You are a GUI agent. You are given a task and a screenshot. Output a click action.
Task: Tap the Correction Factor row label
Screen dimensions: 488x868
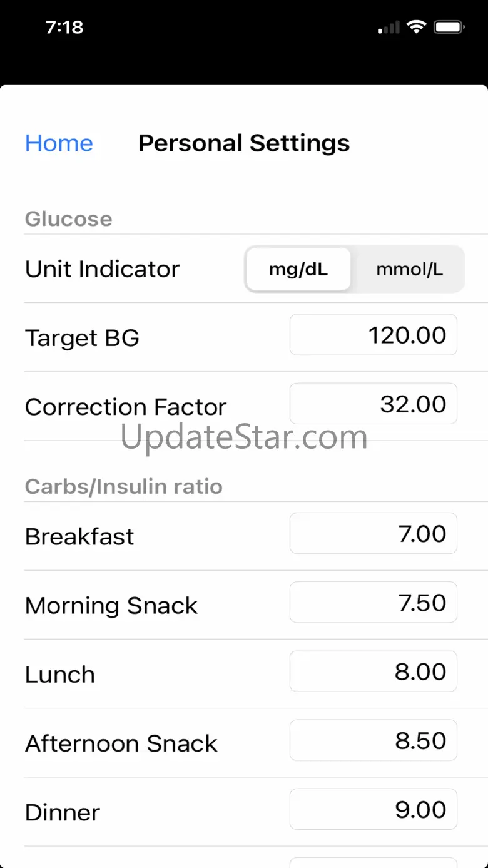tap(125, 407)
